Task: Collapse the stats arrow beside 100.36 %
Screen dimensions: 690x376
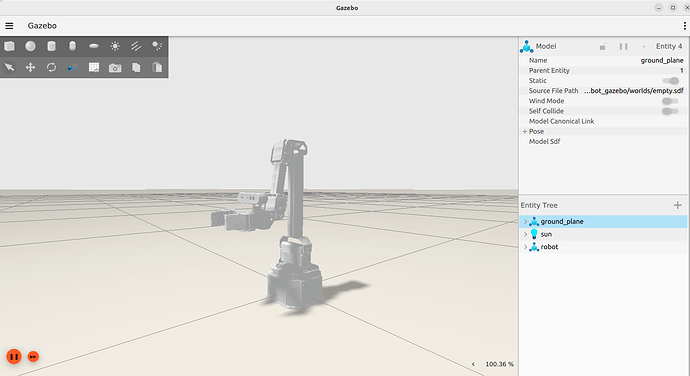Action: (473, 364)
